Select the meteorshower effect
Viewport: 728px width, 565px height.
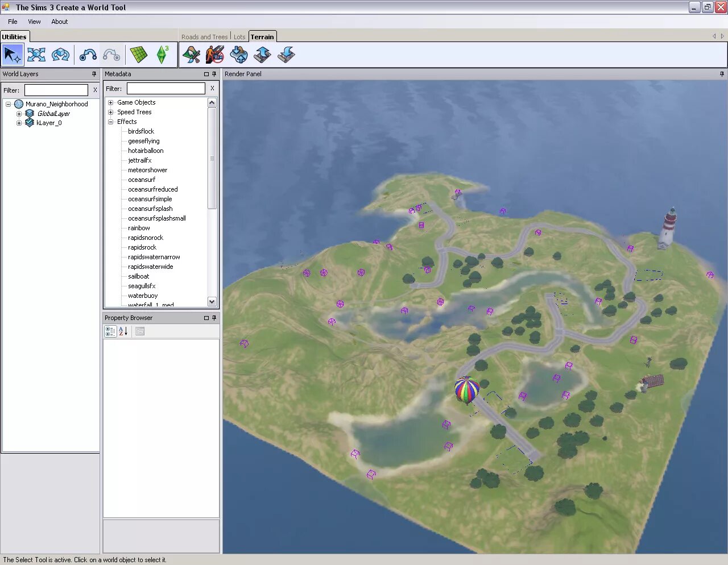148,170
